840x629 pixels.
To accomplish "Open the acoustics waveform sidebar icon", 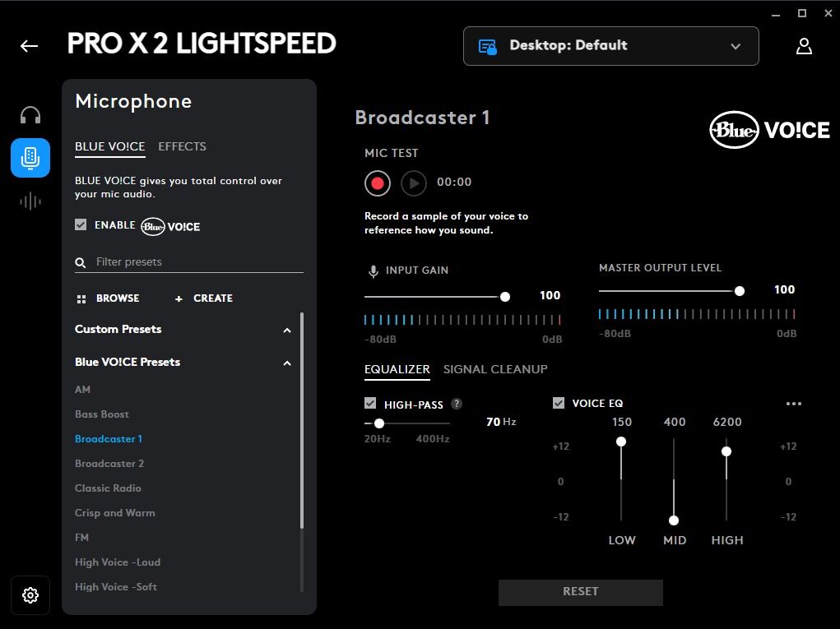I will pyautogui.click(x=30, y=201).
